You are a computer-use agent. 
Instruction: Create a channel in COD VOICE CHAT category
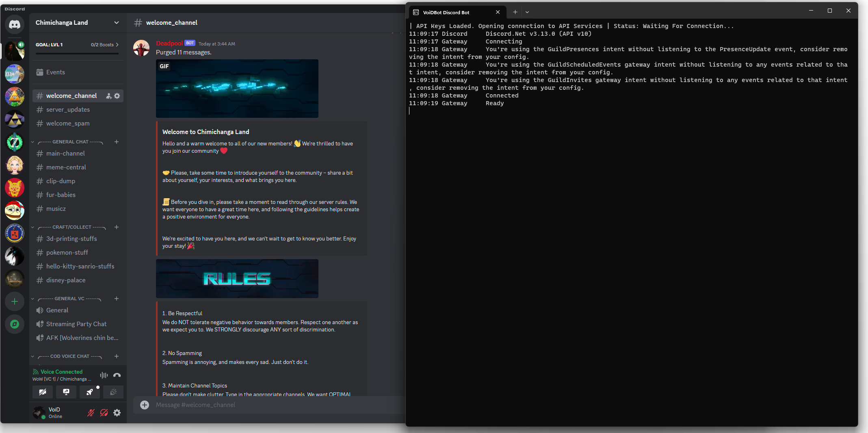(x=117, y=356)
